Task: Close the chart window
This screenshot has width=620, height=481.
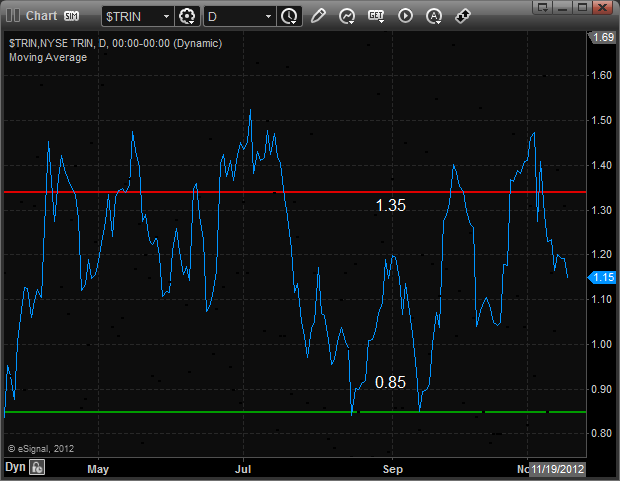Action: tap(603, 7)
